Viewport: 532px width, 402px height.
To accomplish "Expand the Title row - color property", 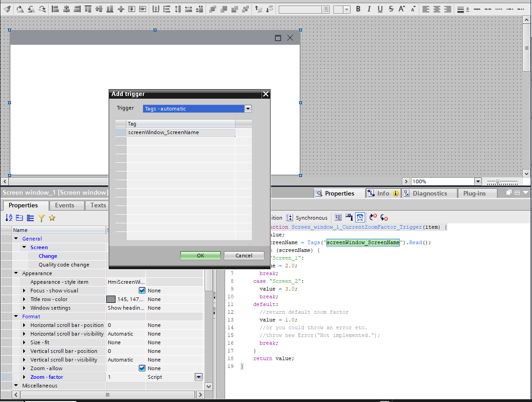I will tap(25, 299).
